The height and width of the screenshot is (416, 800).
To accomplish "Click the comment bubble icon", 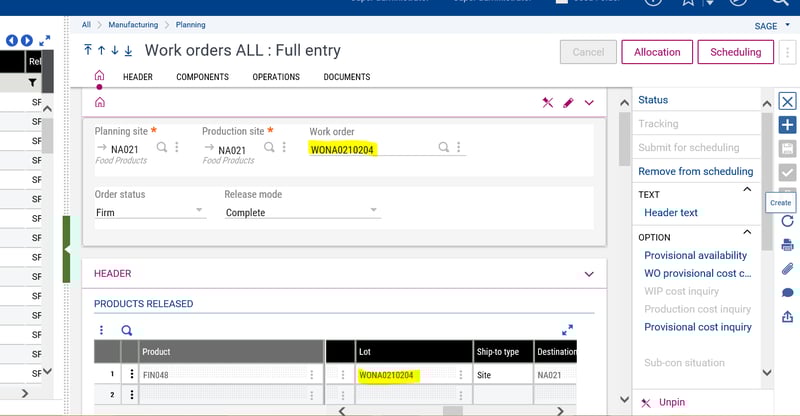I will click(x=787, y=293).
